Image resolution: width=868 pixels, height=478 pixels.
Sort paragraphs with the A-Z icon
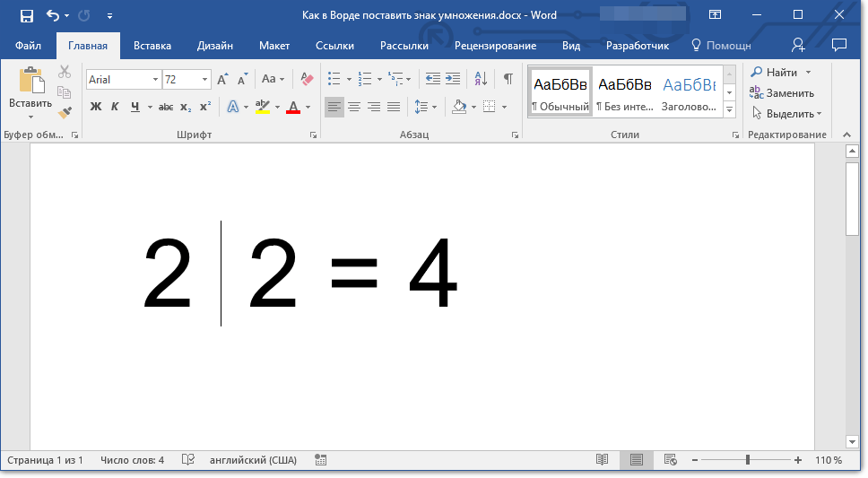pos(480,79)
